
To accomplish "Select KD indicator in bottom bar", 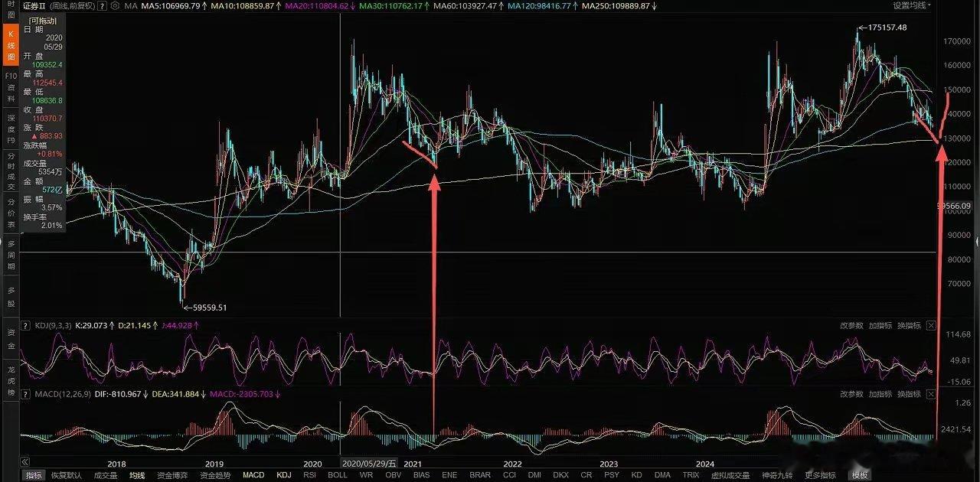I will coord(636,475).
